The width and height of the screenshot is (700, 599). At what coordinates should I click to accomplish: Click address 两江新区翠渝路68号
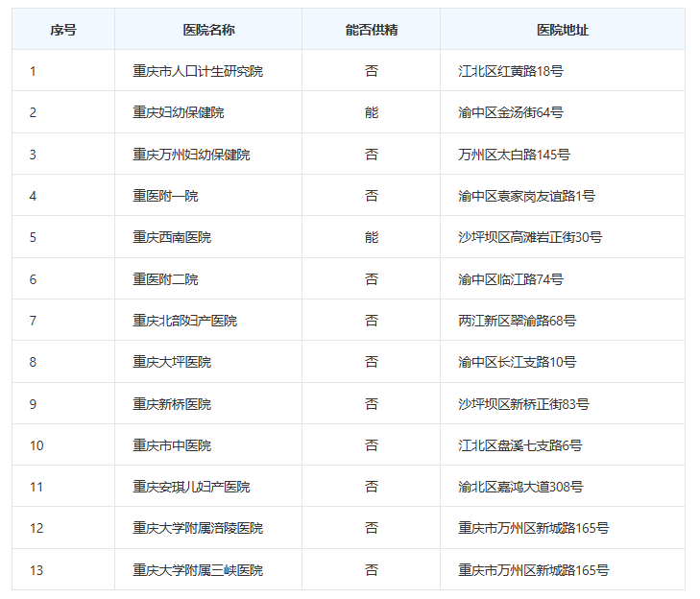518,321
